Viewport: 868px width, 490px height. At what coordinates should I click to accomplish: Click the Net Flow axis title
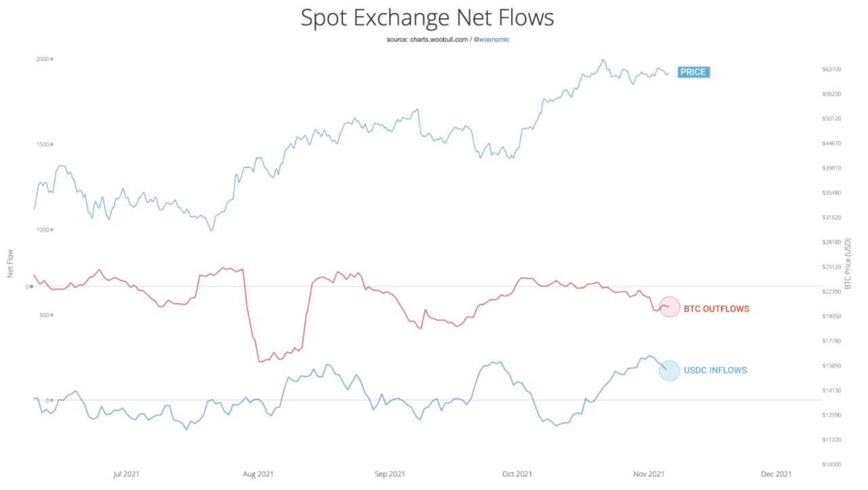10,264
